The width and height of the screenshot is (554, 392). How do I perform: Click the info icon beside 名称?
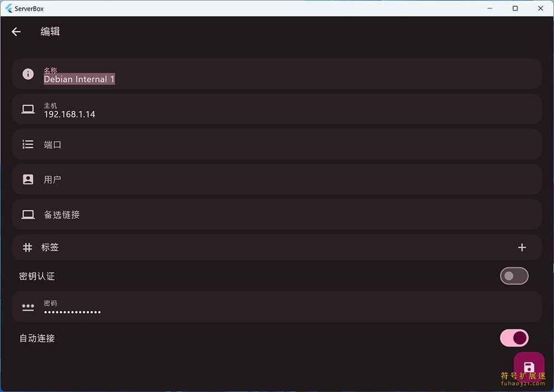click(x=28, y=74)
